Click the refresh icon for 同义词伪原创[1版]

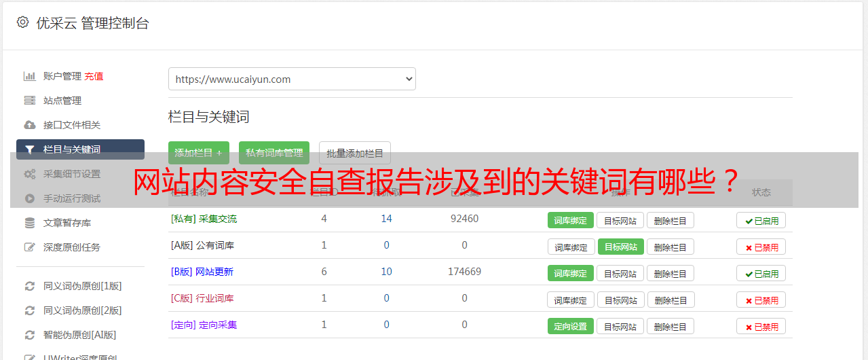pyautogui.click(x=30, y=286)
